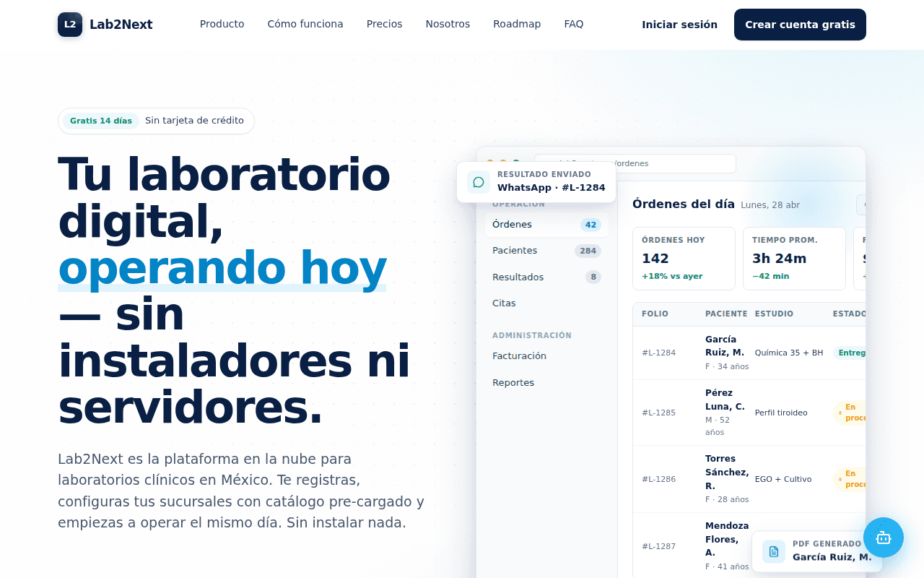Click "WhatsApp · #L-1284" notification text
Image resolution: width=924 pixels, height=578 pixels.
(552, 188)
